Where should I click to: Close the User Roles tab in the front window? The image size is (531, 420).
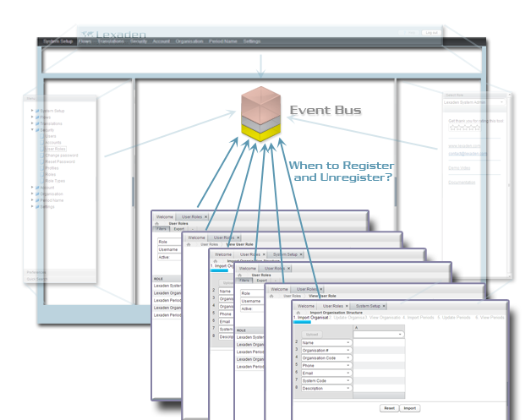point(347,306)
